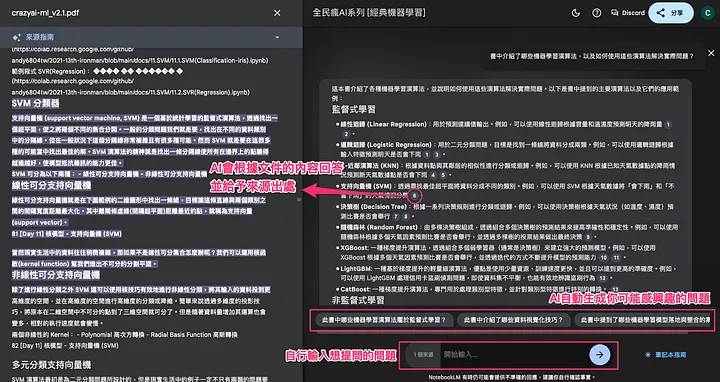Click the user question bubble about 機器學習演算法
Screen dimensions: 720x382
(x=592, y=56)
